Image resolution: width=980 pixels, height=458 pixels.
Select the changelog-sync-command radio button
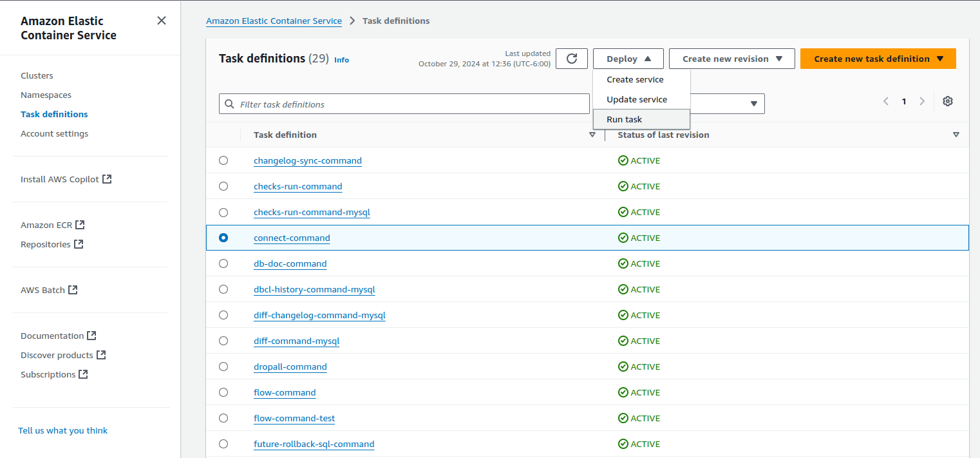[x=223, y=160]
